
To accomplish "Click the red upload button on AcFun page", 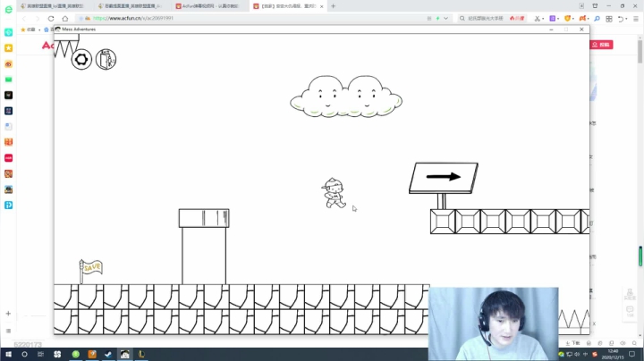I will coord(602,45).
